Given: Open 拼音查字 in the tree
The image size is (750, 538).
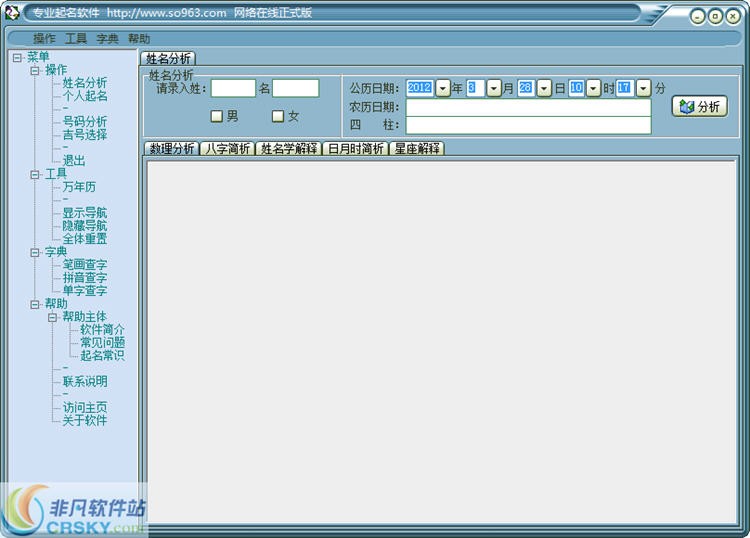Looking at the screenshot, I should pos(85,277).
